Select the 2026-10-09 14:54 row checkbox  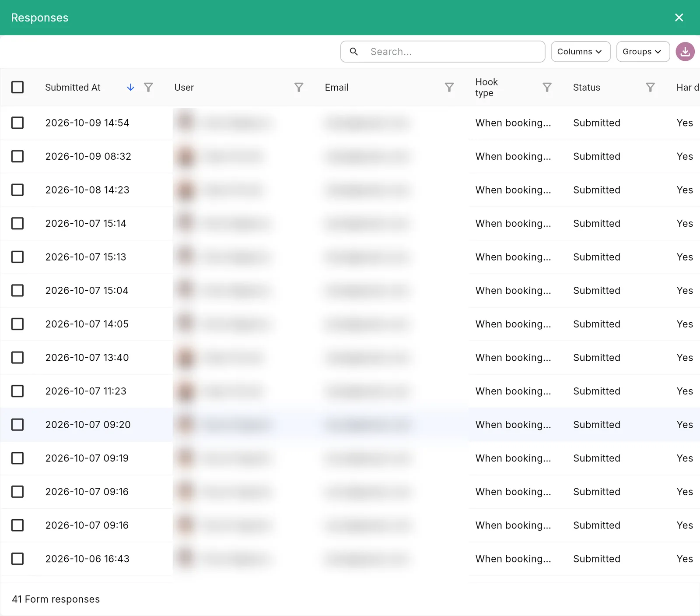(17, 123)
